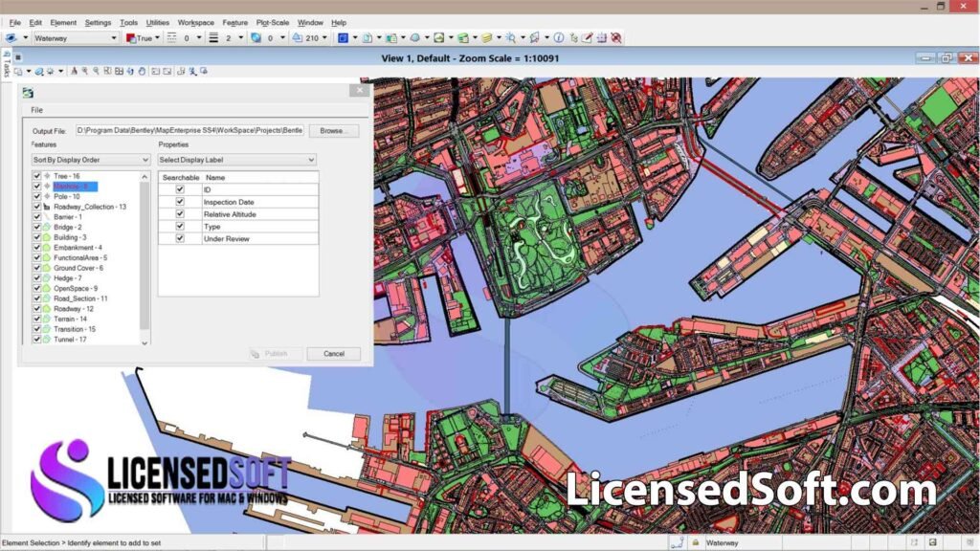The height and width of the screenshot is (551, 980).
Task: Open the Select Display Label dropdown
Action: 237,160
